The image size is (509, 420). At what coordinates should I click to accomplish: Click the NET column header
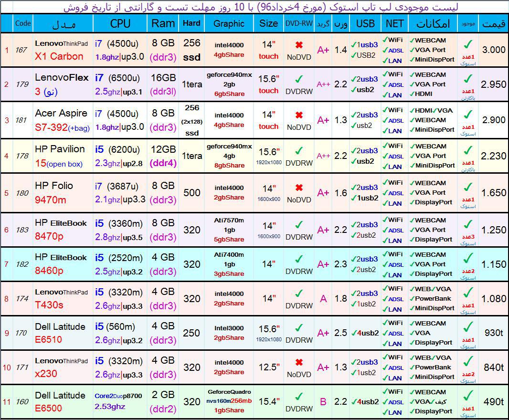(x=394, y=23)
